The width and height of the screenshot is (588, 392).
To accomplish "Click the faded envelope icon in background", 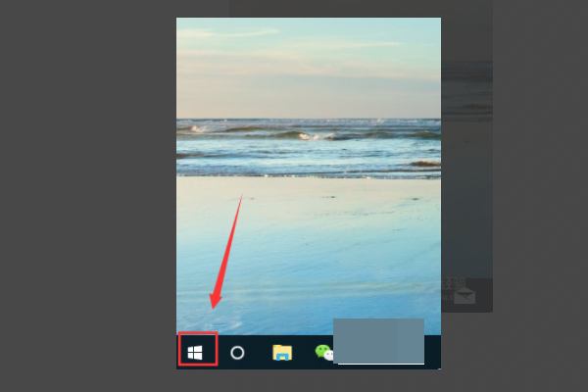I will [x=464, y=295].
